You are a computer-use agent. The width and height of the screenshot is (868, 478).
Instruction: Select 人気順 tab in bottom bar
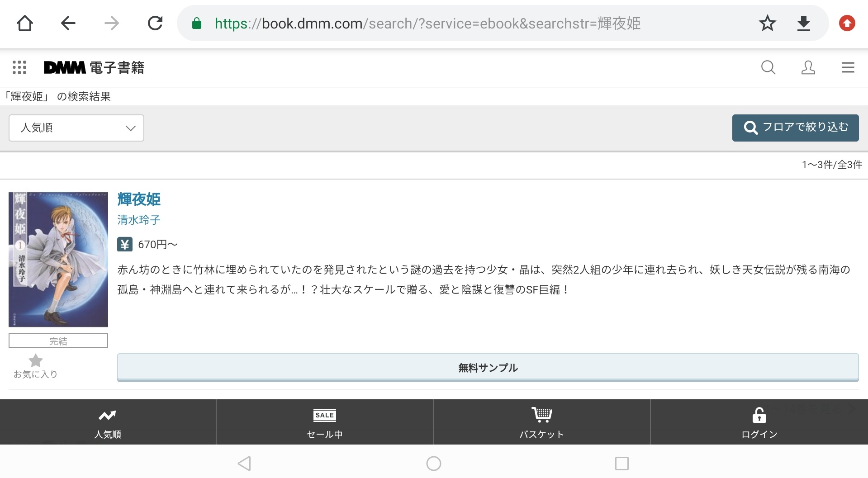108,423
